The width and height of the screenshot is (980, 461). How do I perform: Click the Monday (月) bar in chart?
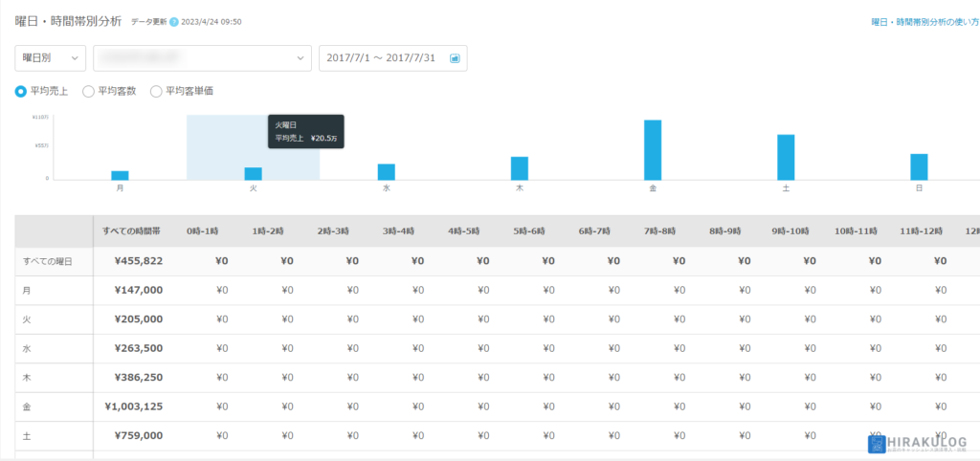coord(120,175)
